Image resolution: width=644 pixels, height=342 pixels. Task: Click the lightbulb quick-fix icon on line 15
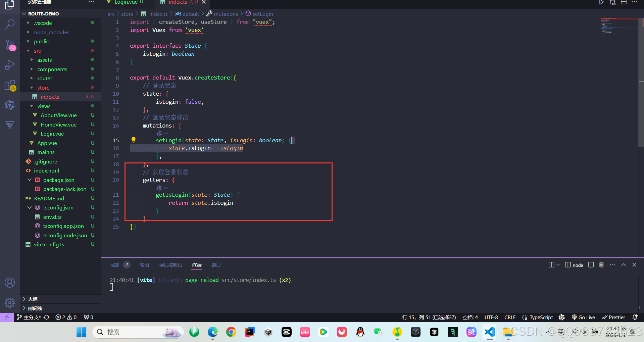(133, 140)
